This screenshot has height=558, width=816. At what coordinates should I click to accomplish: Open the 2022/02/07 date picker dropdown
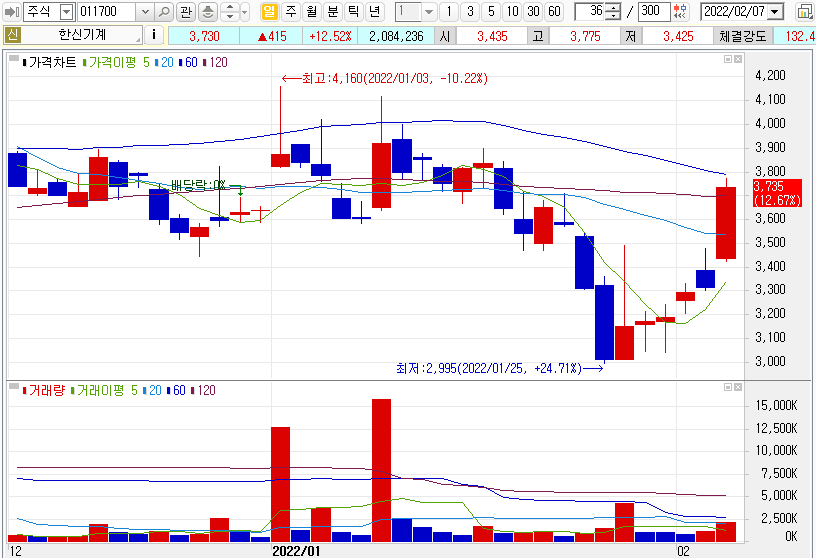point(775,11)
